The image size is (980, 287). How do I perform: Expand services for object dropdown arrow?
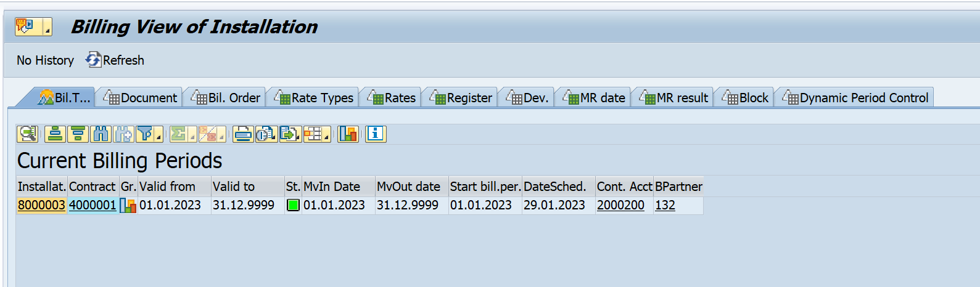47,27
